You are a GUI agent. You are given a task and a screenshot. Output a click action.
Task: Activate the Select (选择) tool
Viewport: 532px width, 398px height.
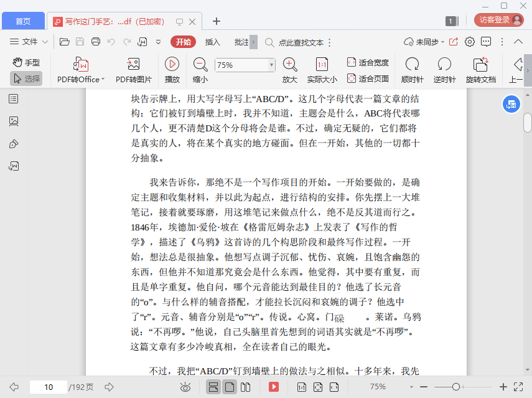pos(26,78)
